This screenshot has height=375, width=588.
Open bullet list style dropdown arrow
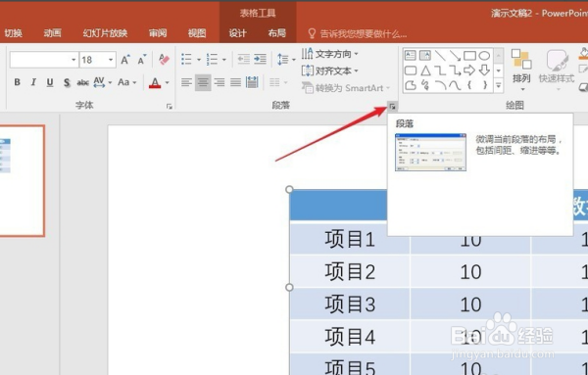coord(199,60)
